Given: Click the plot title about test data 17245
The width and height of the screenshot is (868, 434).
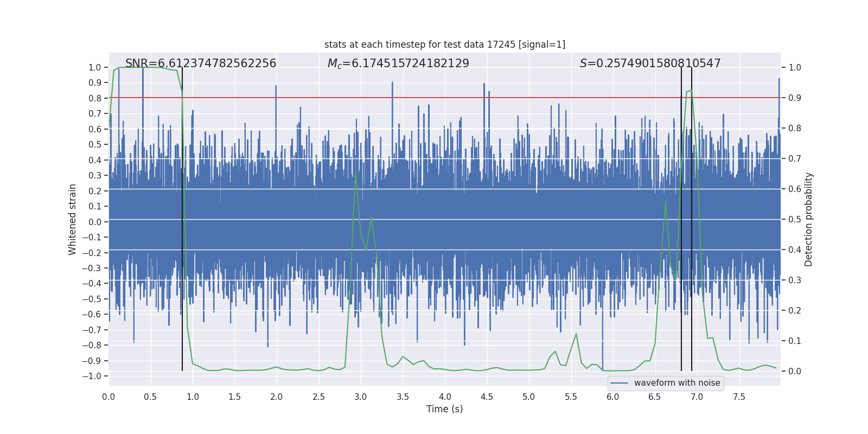Looking at the screenshot, I should point(444,44).
